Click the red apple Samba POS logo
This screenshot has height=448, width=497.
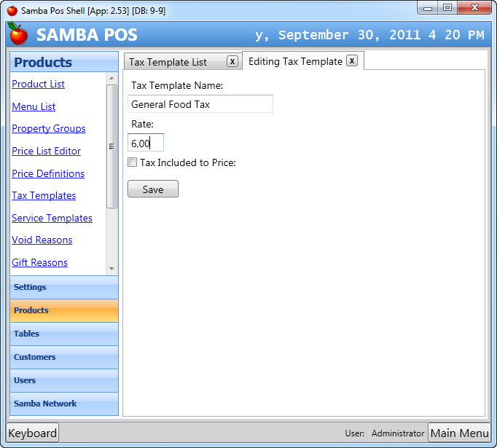point(18,34)
